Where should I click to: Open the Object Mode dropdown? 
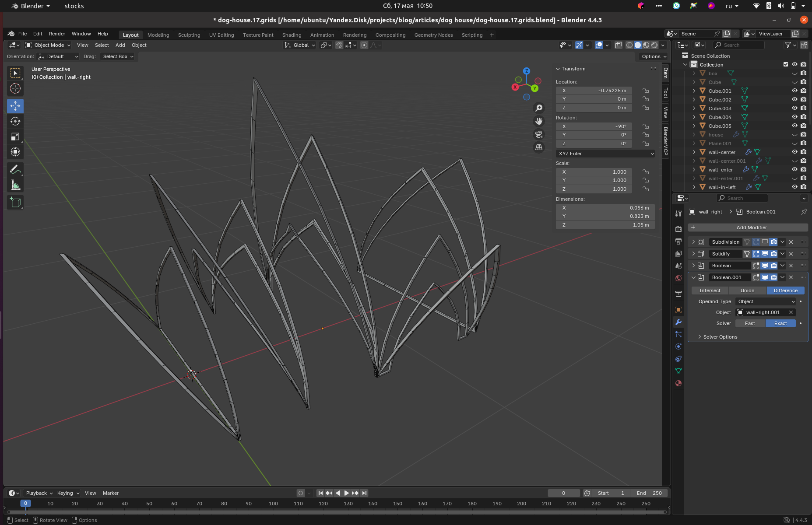[48, 45]
